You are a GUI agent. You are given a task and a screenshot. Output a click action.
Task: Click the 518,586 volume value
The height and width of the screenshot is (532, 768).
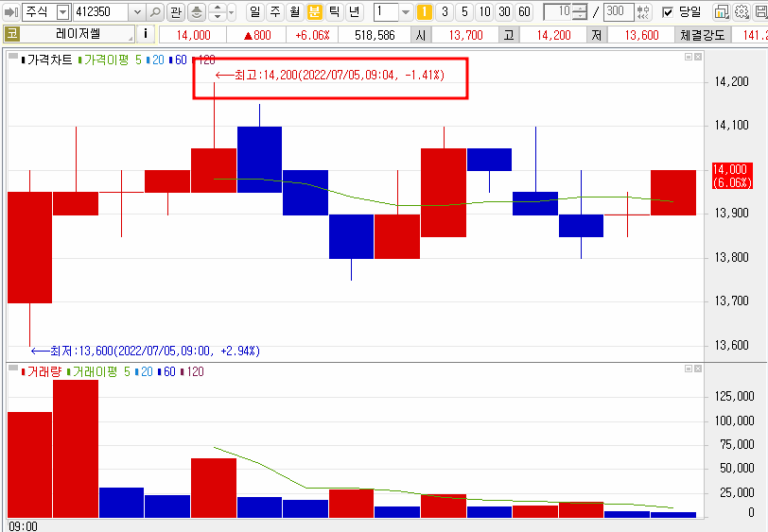(x=375, y=35)
